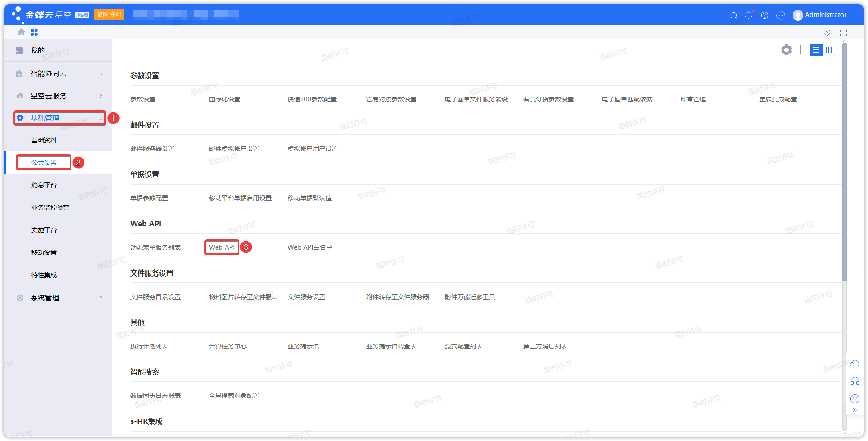Click the cloud icon on right edge

click(x=855, y=363)
